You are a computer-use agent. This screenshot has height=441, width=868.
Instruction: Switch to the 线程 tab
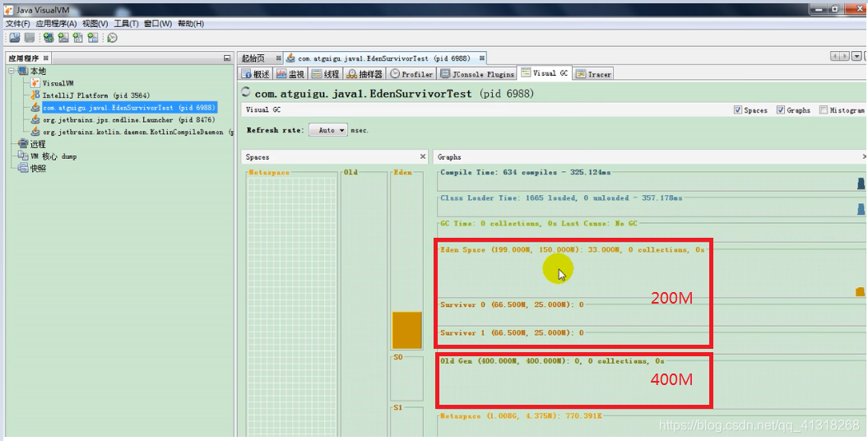pyautogui.click(x=326, y=74)
